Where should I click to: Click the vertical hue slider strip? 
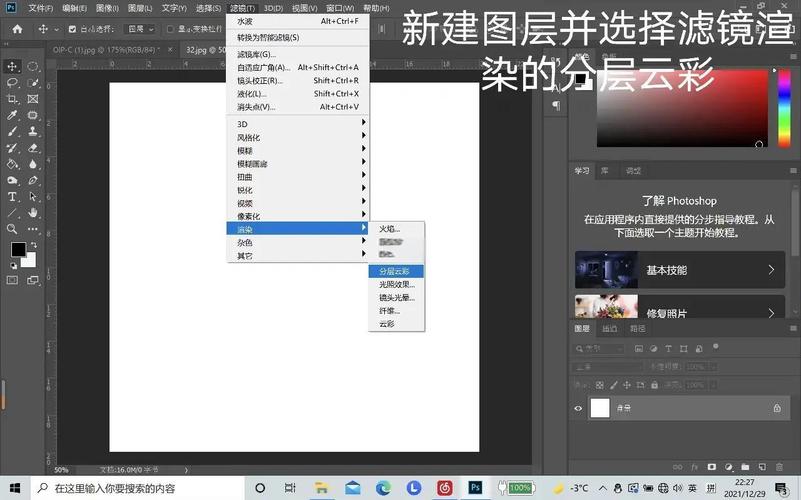[784, 108]
